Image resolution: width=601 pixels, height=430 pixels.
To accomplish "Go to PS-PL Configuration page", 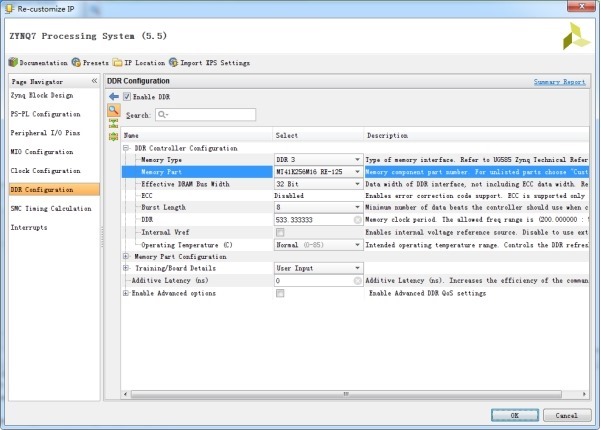I will coord(45,114).
